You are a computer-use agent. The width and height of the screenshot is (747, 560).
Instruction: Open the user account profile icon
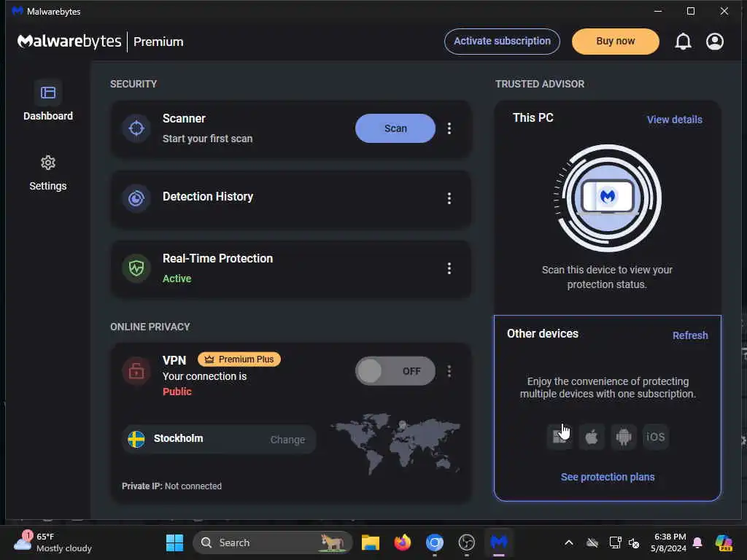715,42
